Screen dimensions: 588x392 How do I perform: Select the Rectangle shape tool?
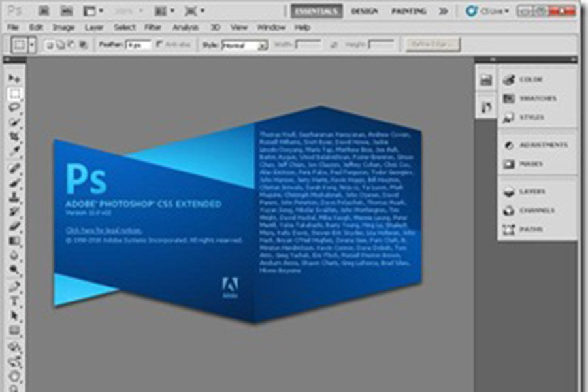click(x=14, y=331)
